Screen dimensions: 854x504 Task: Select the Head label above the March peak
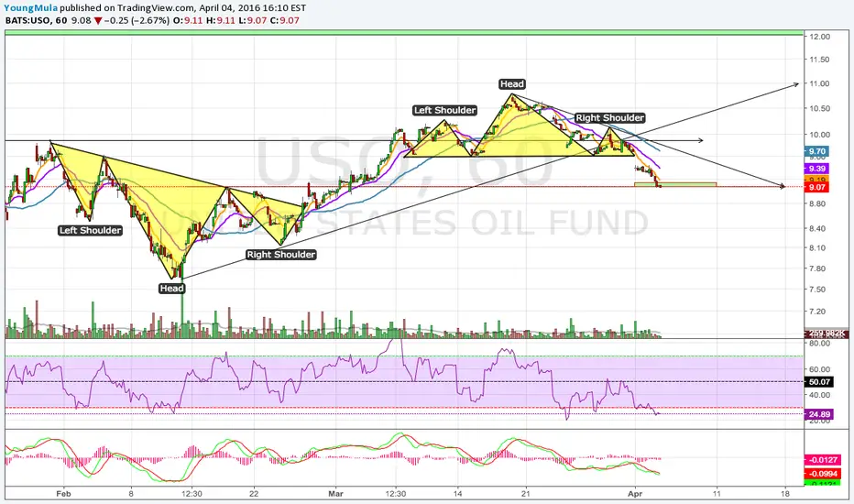tap(512, 84)
